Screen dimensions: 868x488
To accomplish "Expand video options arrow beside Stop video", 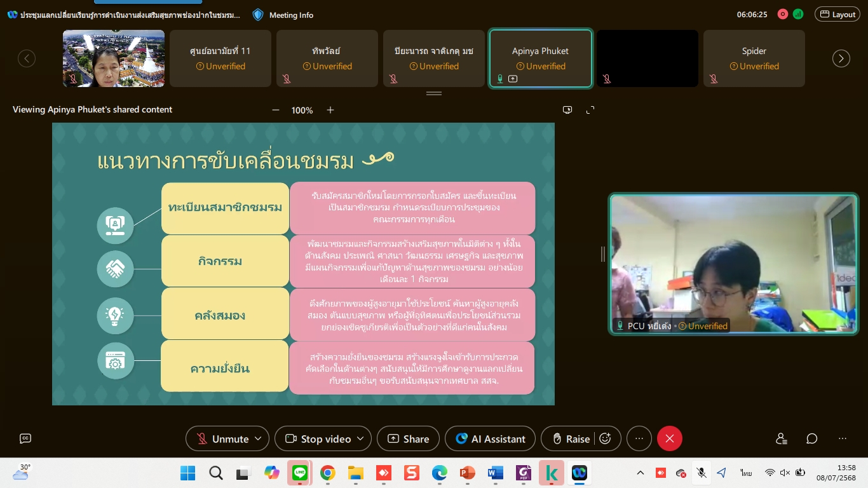I will pyautogui.click(x=360, y=438).
